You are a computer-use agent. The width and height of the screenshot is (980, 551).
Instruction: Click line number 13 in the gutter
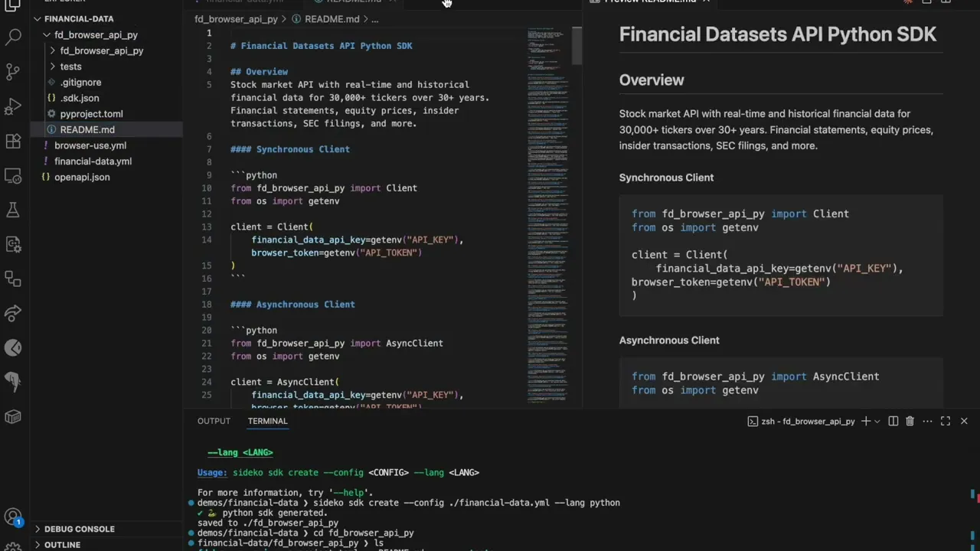tap(207, 227)
